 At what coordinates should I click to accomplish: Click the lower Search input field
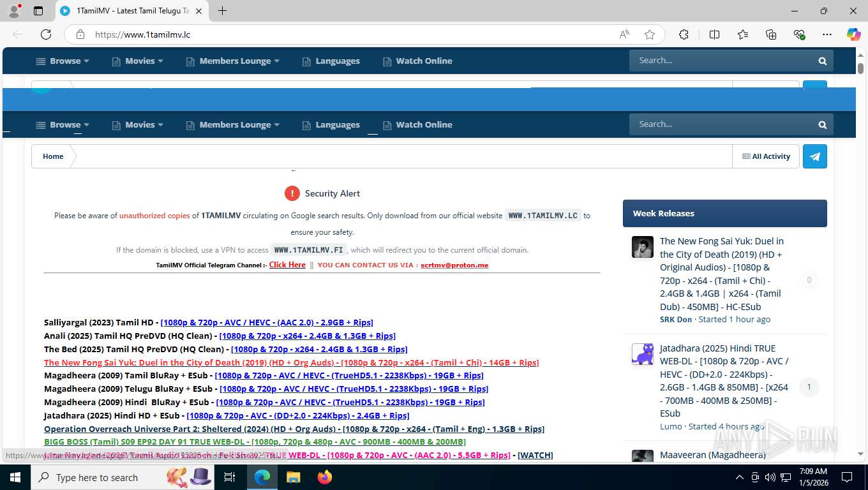point(721,124)
